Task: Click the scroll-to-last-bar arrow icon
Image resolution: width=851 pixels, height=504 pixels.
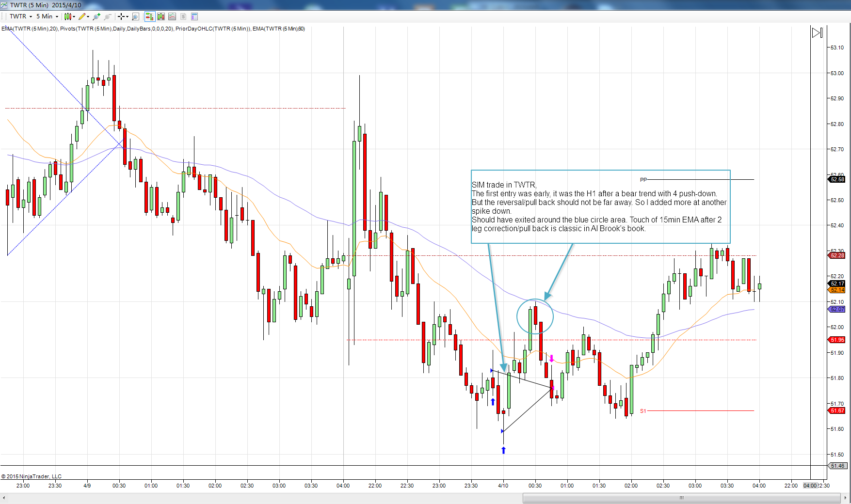Action: pos(817,32)
